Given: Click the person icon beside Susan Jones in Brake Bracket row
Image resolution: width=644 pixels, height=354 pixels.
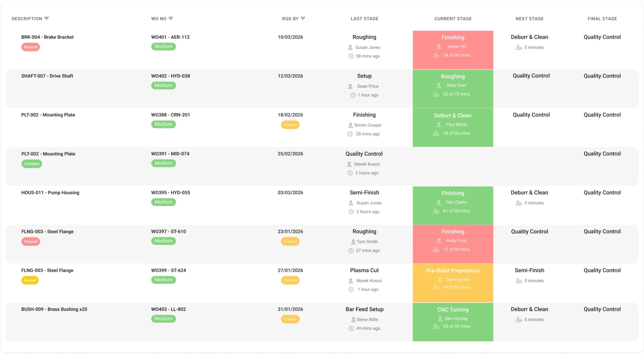Looking at the screenshot, I should (350, 48).
